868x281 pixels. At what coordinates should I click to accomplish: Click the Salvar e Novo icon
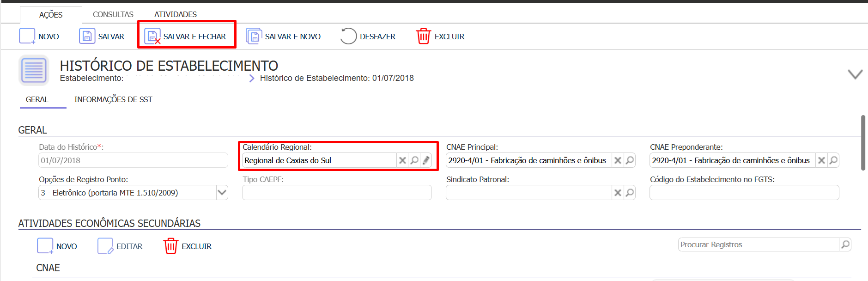(x=254, y=36)
